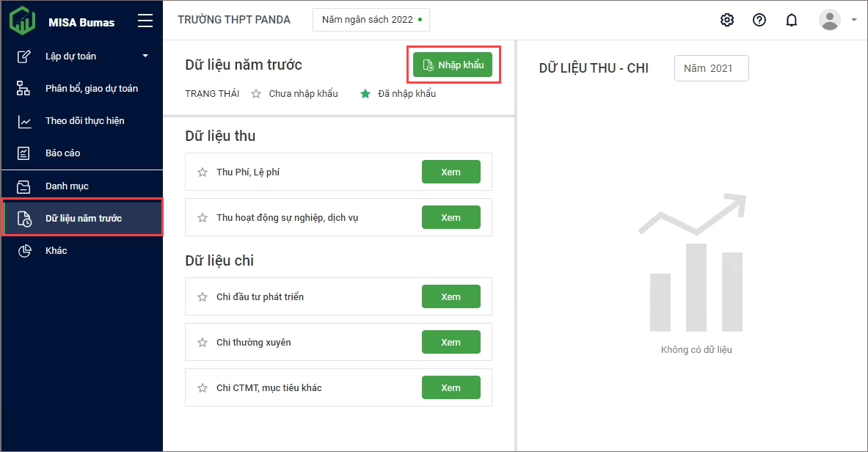Screen dimensions: 868x452
Task: Open help with the question mark icon
Action: click(759, 20)
